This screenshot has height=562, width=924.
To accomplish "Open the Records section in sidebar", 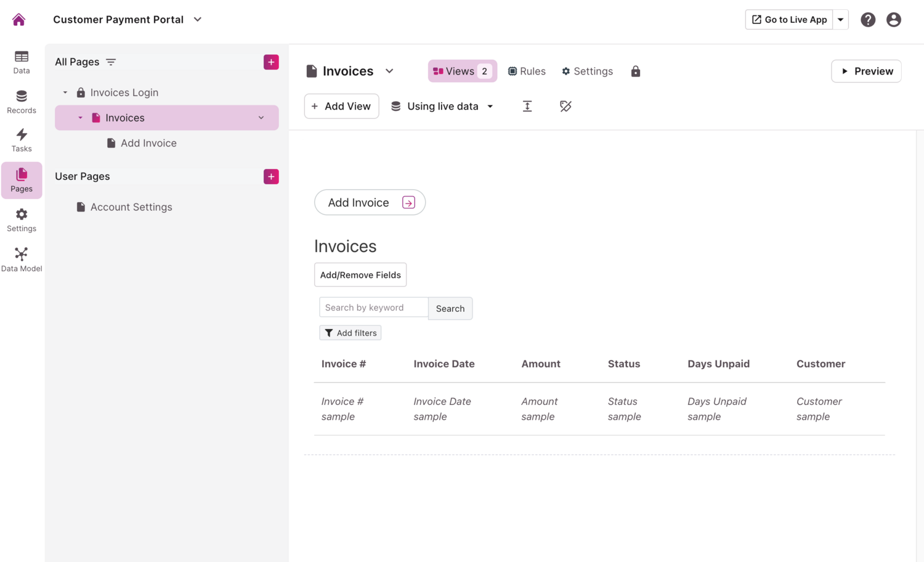I will [x=22, y=102].
